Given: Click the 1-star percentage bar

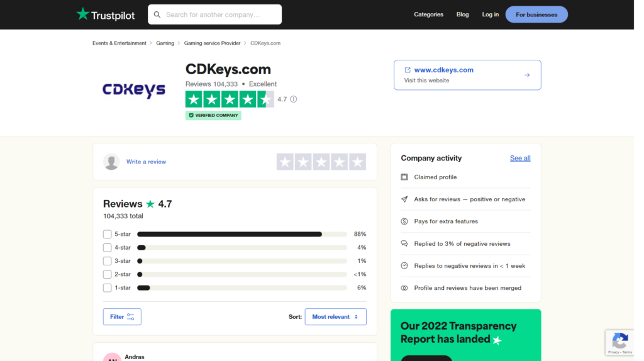Looking at the screenshot, I should [x=242, y=288].
